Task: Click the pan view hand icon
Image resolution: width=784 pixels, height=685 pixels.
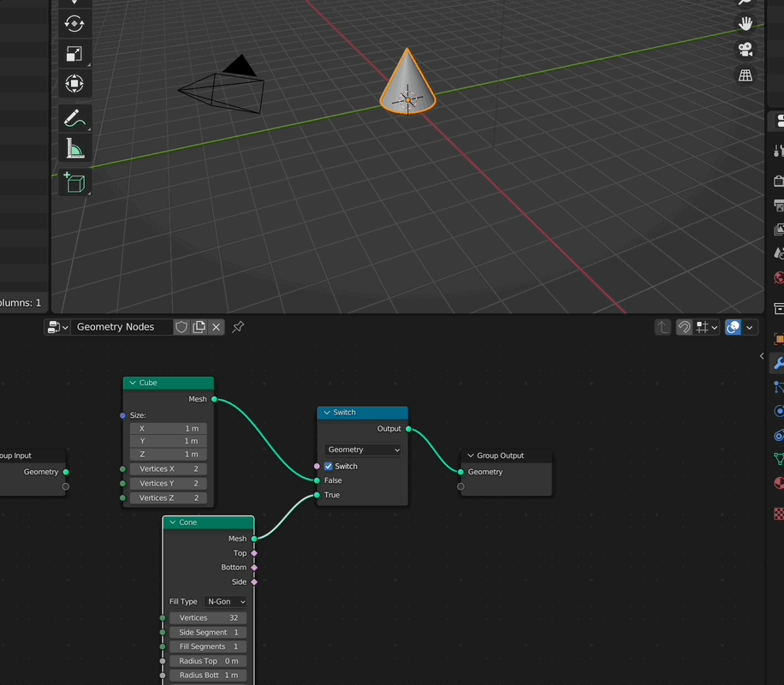Action: (x=745, y=23)
